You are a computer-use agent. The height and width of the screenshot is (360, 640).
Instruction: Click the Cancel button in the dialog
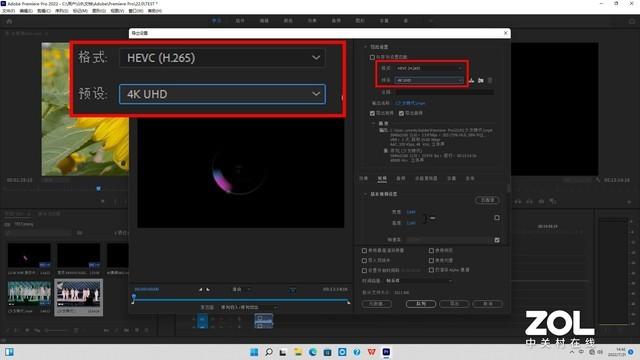point(487,304)
